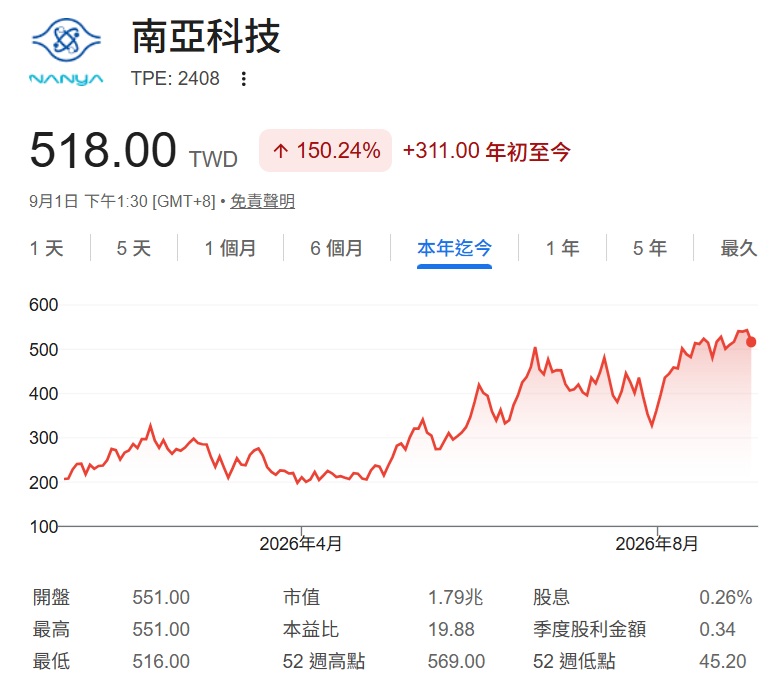Click the 市值 value 1.79兆
This screenshot has height=685, width=780.
pos(455,597)
